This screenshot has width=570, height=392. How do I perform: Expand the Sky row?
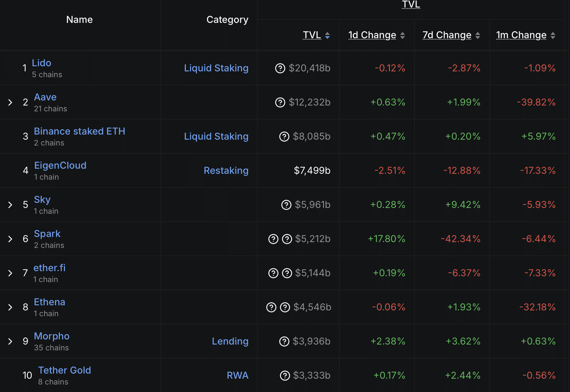click(10, 205)
